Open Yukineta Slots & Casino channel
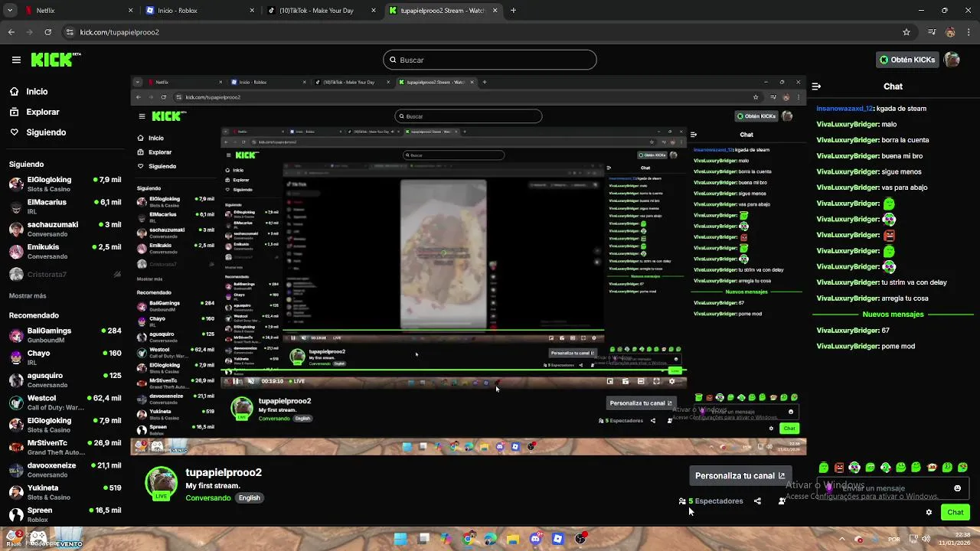Viewport: 980px width, 551px height. coord(64,492)
